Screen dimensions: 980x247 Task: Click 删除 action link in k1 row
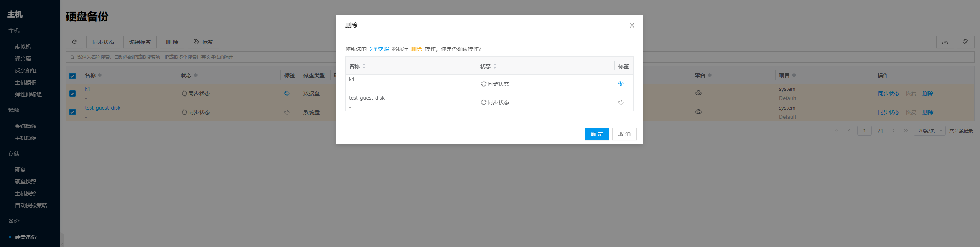coord(928,93)
